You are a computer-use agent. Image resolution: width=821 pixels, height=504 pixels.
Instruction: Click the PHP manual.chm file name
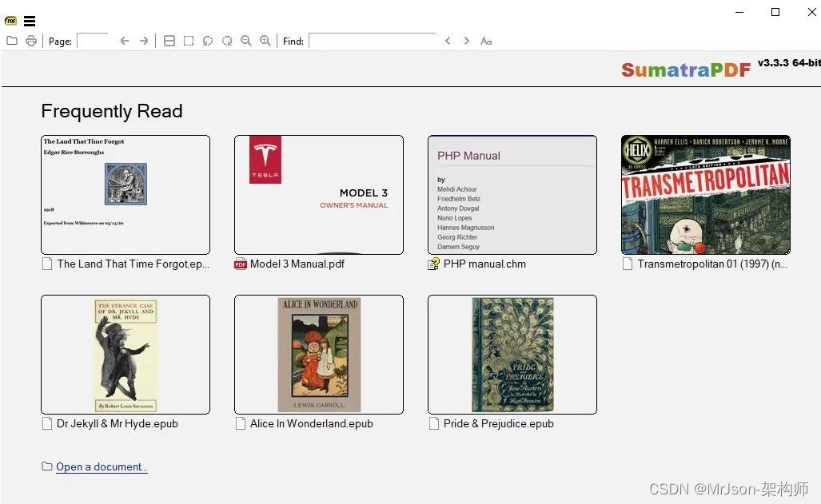pos(484,264)
